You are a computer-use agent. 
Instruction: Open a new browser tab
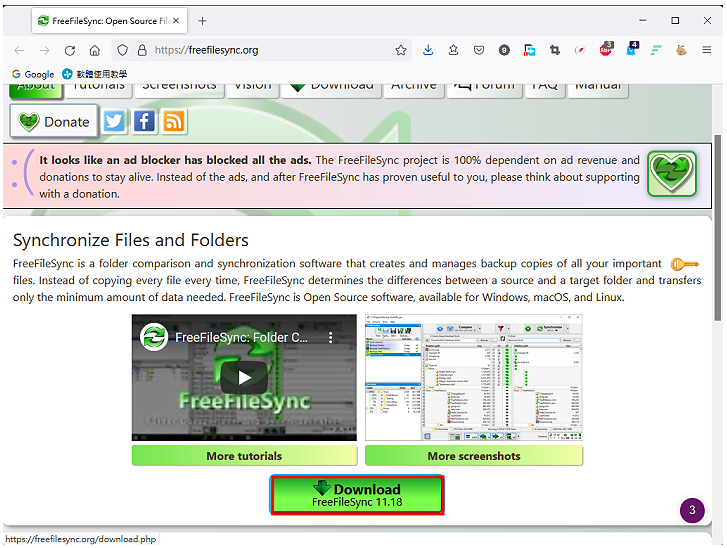(202, 21)
